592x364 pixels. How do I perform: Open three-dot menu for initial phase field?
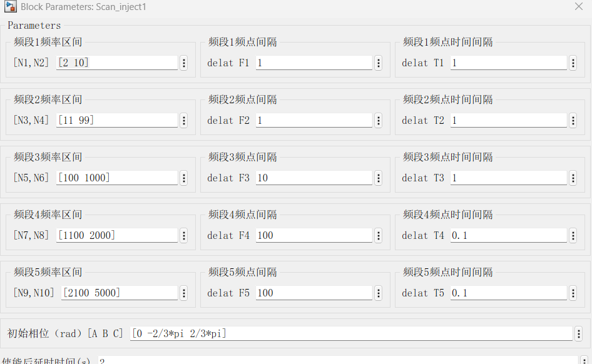pyautogui.click(x=579, y=334)
